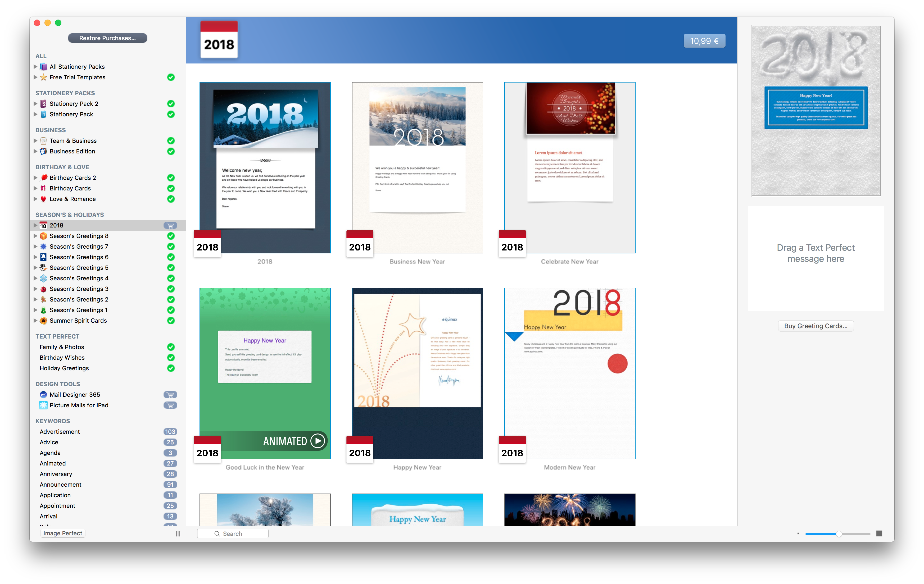The height and width of the screenshot is (584, 924).
Task: Click the thumbnail size slider knob
Action: 839,533
